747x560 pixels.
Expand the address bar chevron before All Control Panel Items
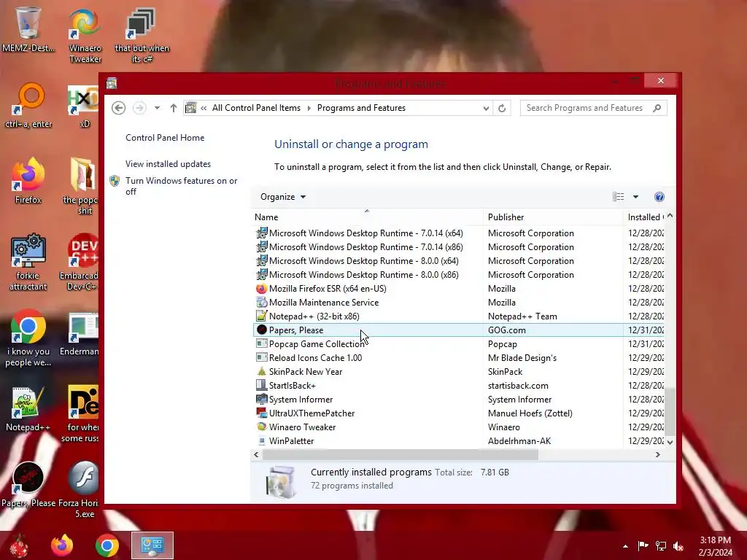[x=204, y=108]
